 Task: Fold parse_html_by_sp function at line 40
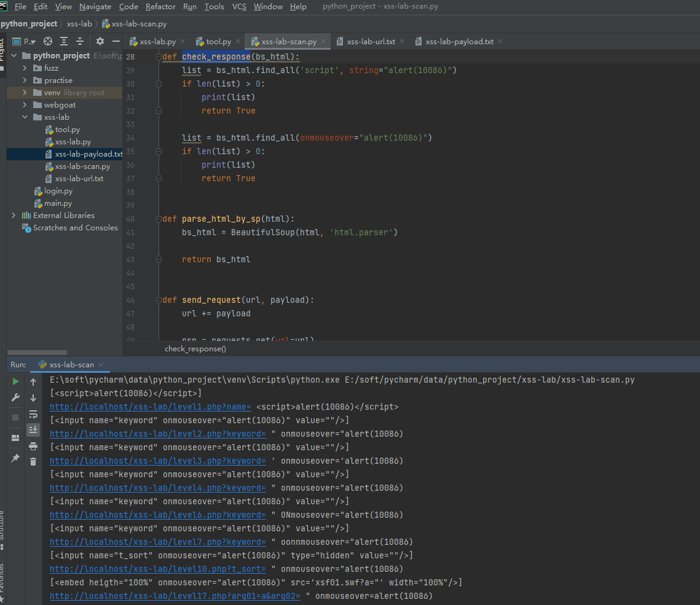coord(159,219)
